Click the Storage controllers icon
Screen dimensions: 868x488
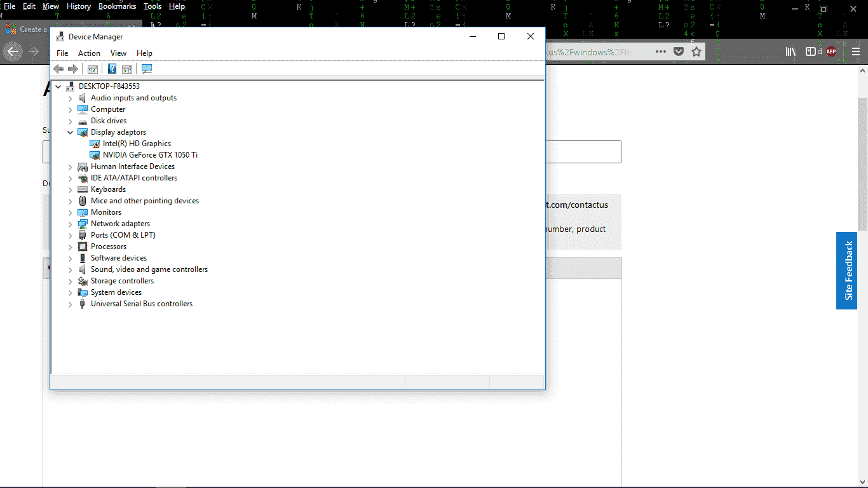tap(83, 281)
